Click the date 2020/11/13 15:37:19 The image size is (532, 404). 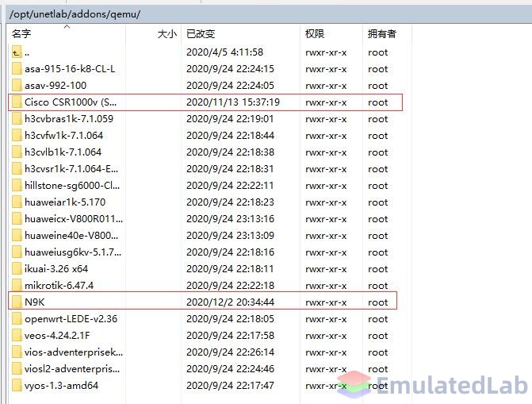(x=233, y=102)
